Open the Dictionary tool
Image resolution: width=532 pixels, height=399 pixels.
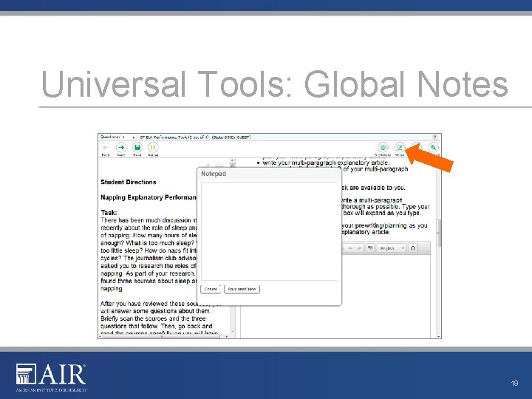[x=383, y=148]
